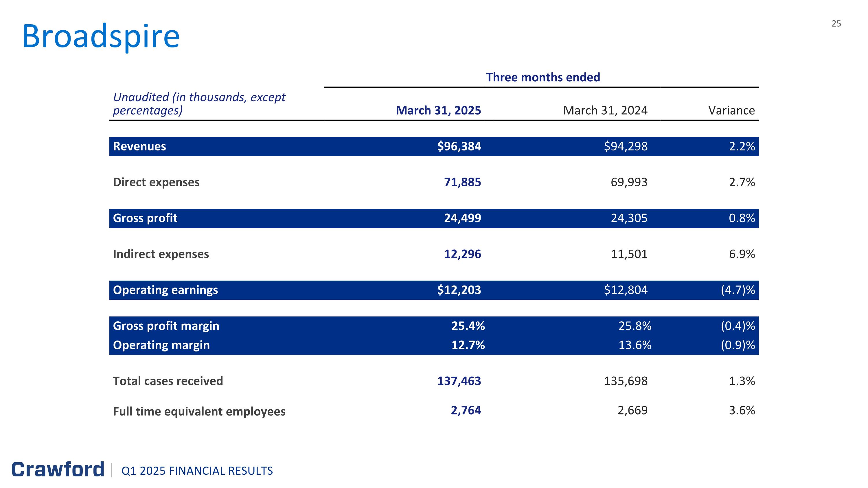Select the Direct expenses label

tap(156, 182)
